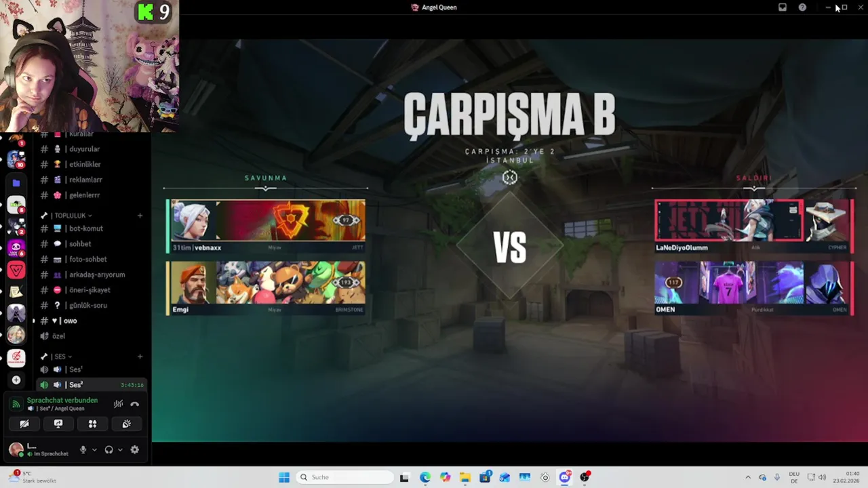
Task: Click Emgi Brimstone player card
Action: tap(266, 288)
